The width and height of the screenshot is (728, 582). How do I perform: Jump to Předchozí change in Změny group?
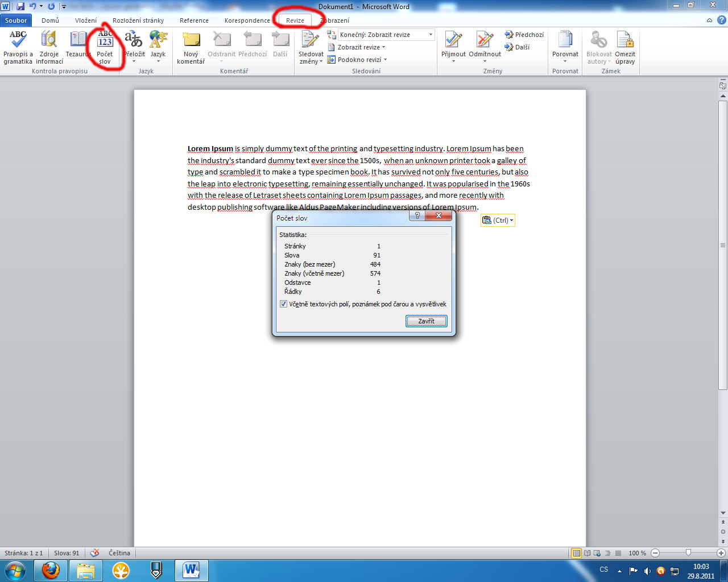524,35
